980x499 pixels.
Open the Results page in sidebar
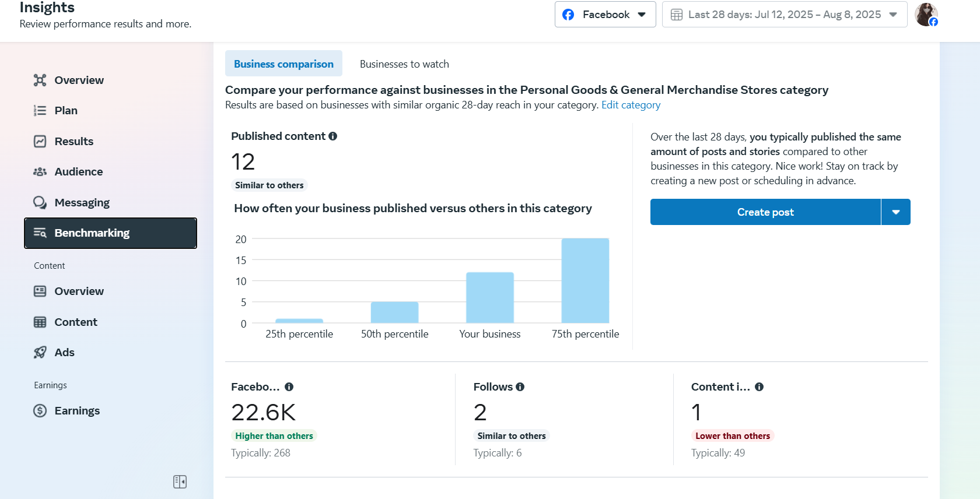click(73, 142)
